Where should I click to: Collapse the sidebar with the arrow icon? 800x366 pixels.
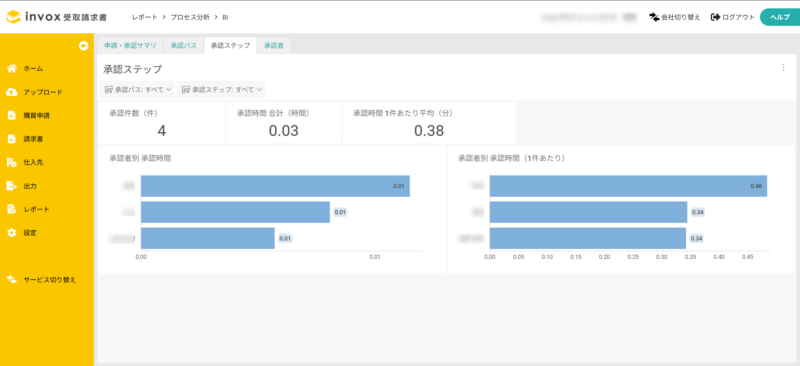coord(84,46)
